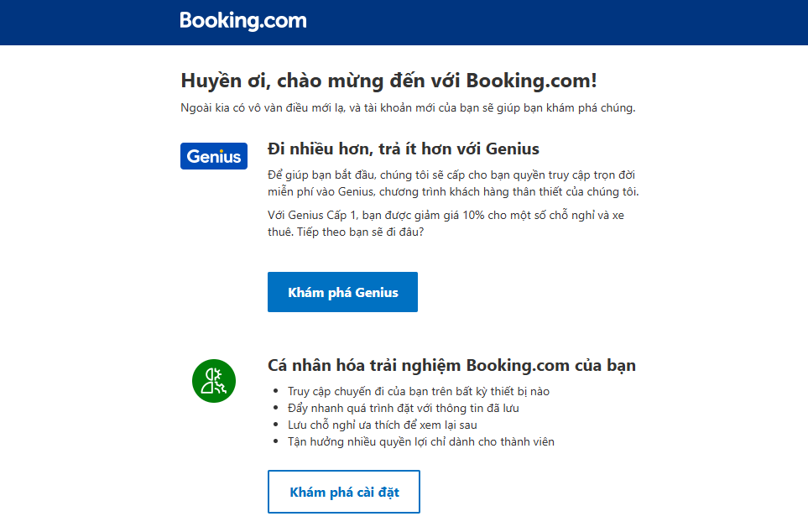Select bullet Tận hưởng nhiều quyền lợi
The height and width of the screenshot is (532, 808).
pos(421,441)
